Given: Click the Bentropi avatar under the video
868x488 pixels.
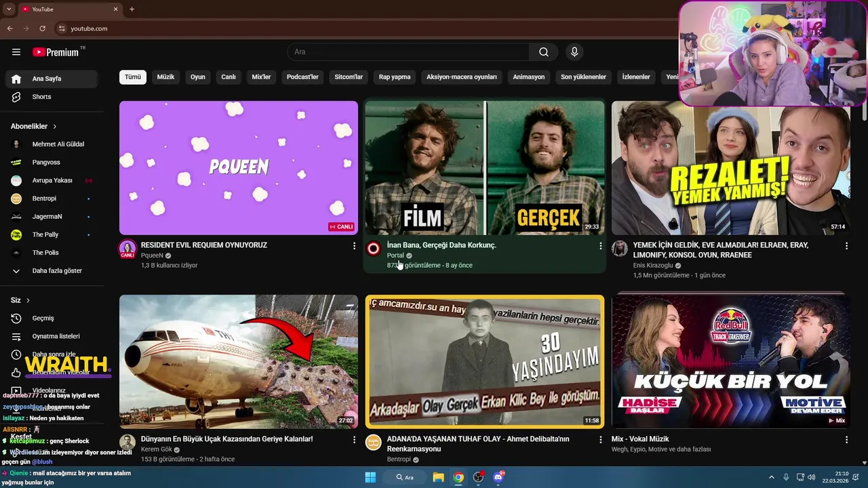Looking at the screenshot, I should (373, 443).
